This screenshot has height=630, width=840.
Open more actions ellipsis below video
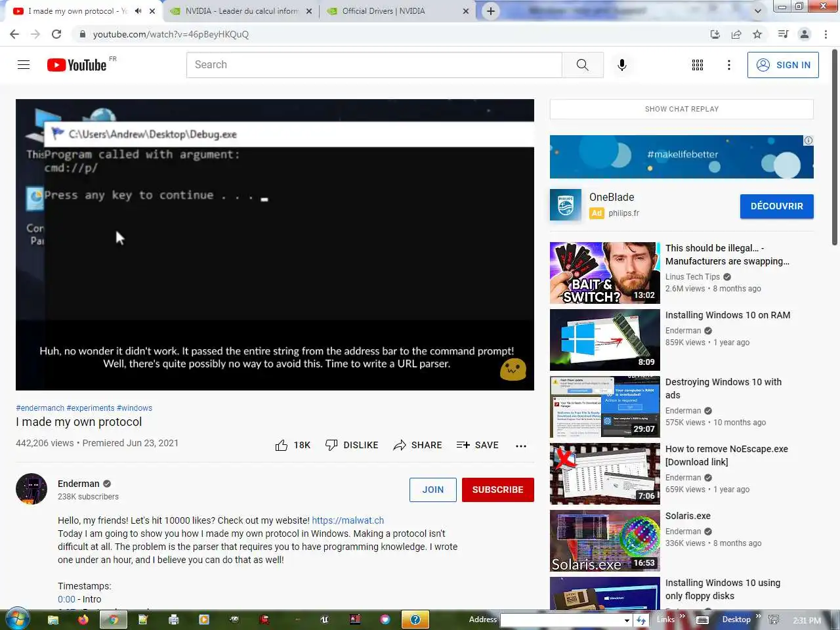[x=521, y=446]
